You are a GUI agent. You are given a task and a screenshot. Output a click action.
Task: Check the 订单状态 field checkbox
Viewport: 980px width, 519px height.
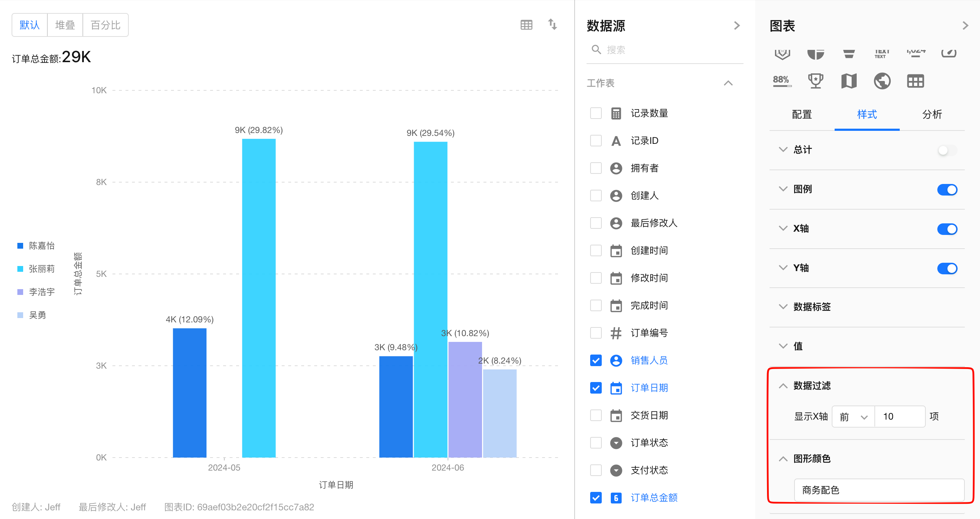tap(596, 443)
